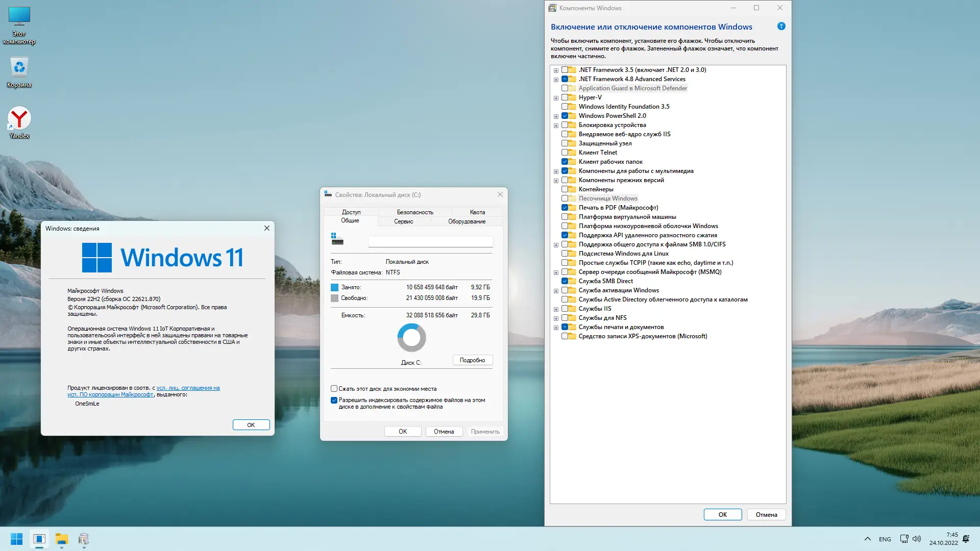Image resolution: width=980 pixels, height=551 pixels.
Task: Open the Сервис tab
Action: [403, 221]
